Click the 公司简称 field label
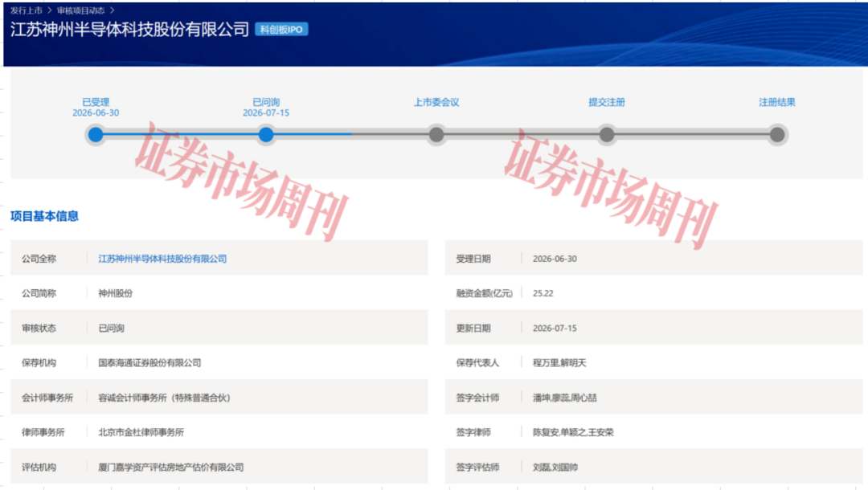The width and height of the screenshot is (868, 490). coord(39,294)
